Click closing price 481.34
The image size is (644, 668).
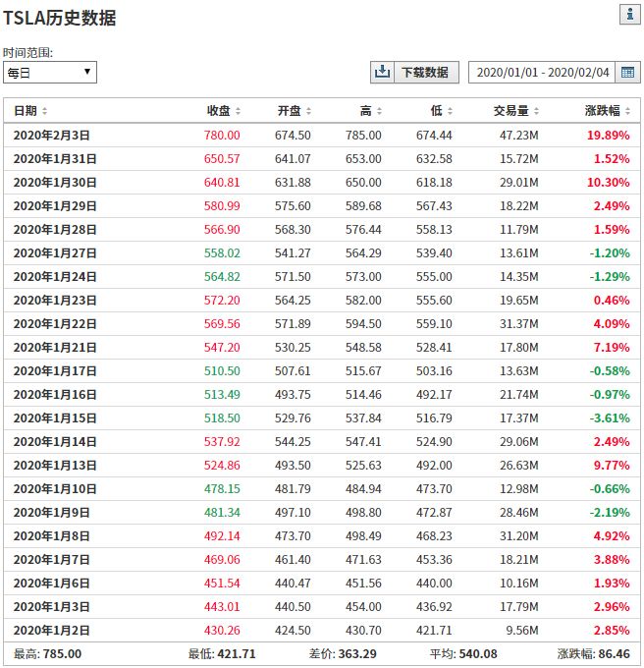pos(222,513)
